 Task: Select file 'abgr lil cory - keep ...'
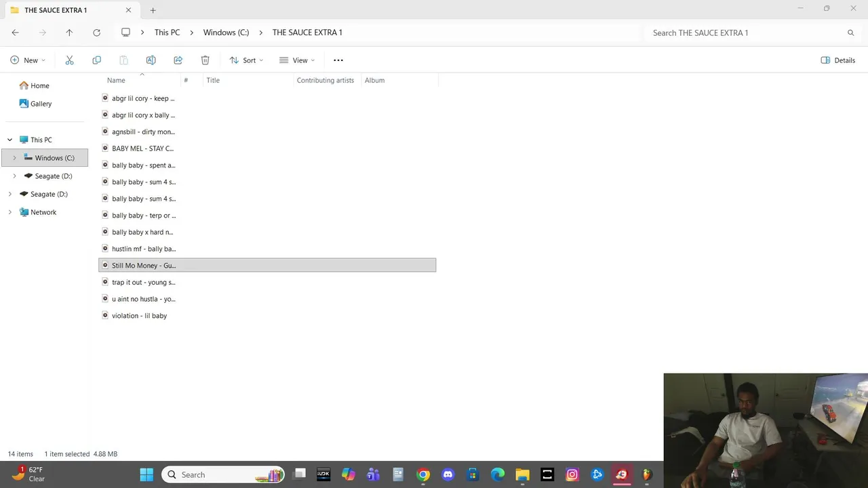pos(267,98)
